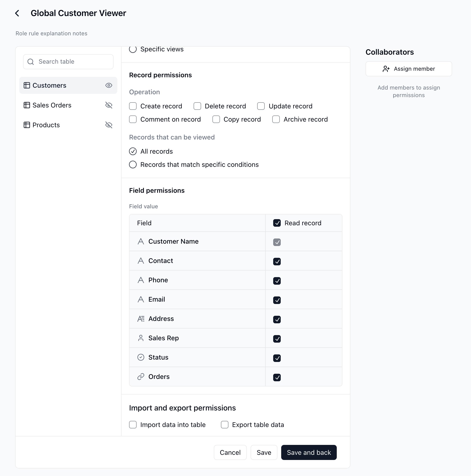This screenshot has height=476, width=471.
Task: Select the All records radio option
Action: coord(133,151)
